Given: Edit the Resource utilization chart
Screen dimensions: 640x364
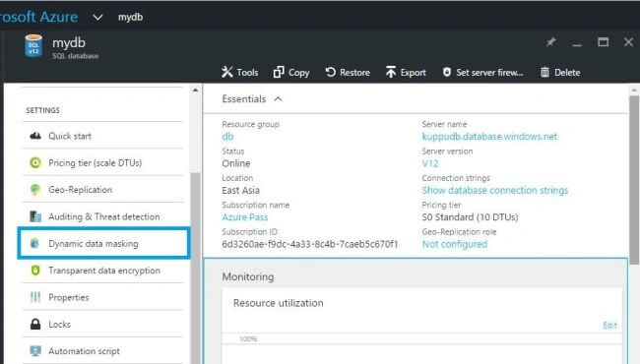Looking at the screenshot, I should [x=609, y=326].
